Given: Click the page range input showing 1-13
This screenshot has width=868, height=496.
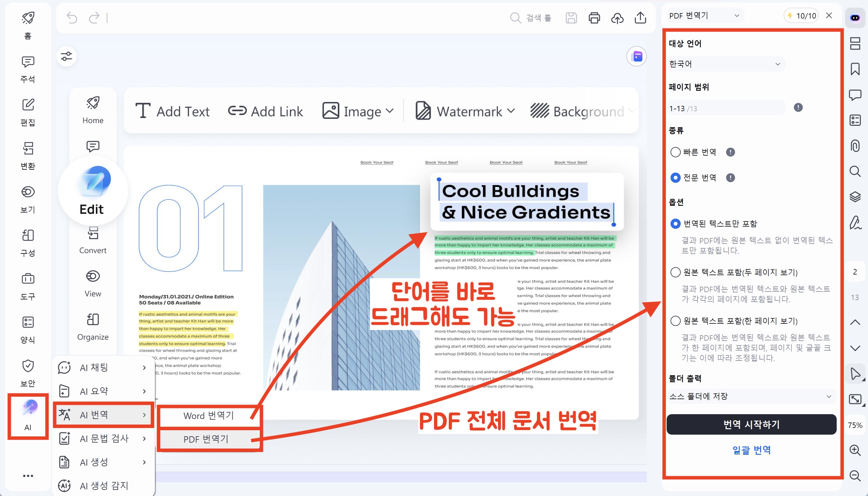Looking at the screenshot, I should click(725, 108).
